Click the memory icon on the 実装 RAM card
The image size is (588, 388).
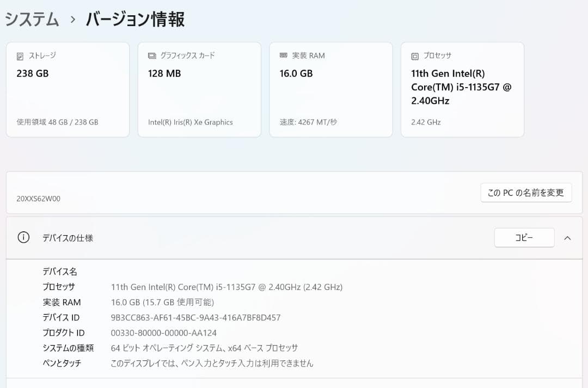click(x=283, y=55)
